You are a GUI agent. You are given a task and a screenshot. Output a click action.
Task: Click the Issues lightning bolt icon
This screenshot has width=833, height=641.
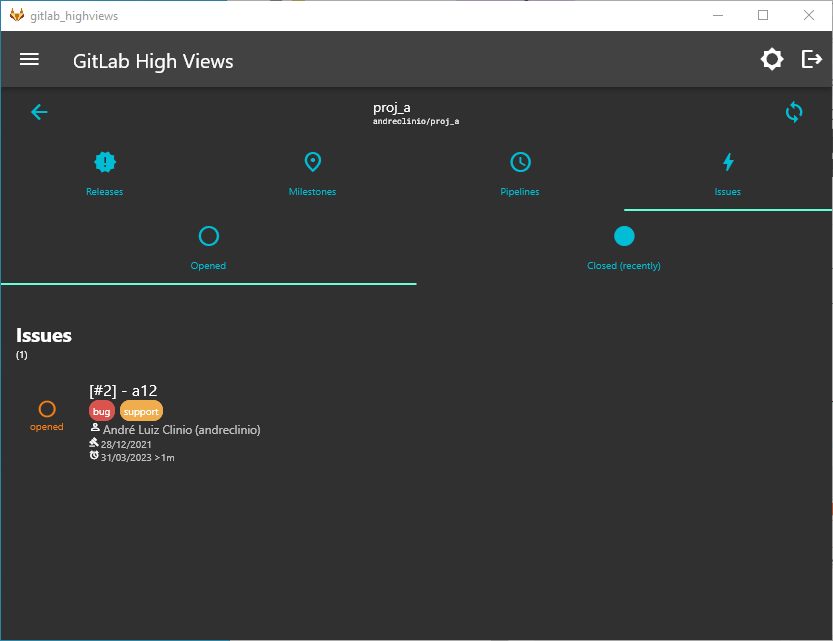(x=728, y=162)
